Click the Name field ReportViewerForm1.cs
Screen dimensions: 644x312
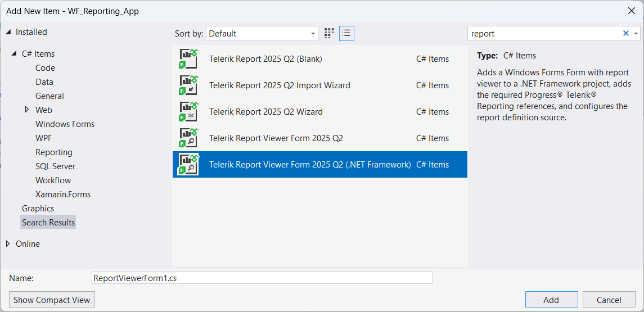click(x=263, y=278)
